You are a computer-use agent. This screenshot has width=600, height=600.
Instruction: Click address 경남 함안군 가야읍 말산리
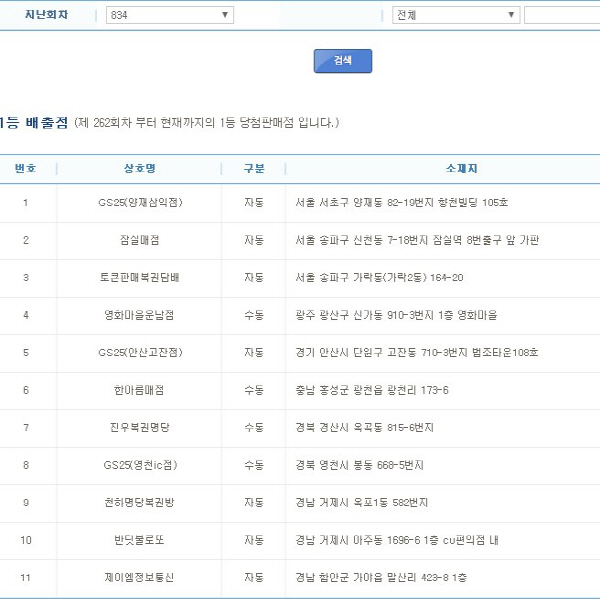pos(355,577)
